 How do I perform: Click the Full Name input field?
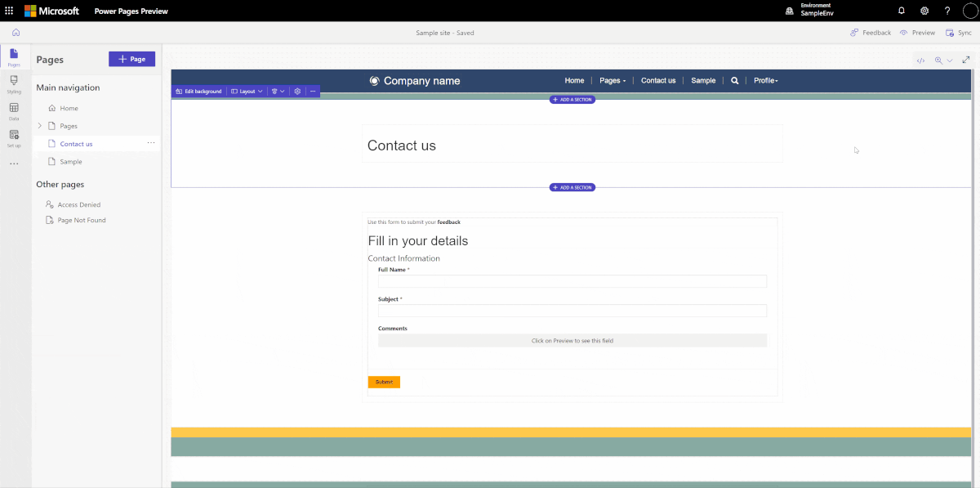572,280
